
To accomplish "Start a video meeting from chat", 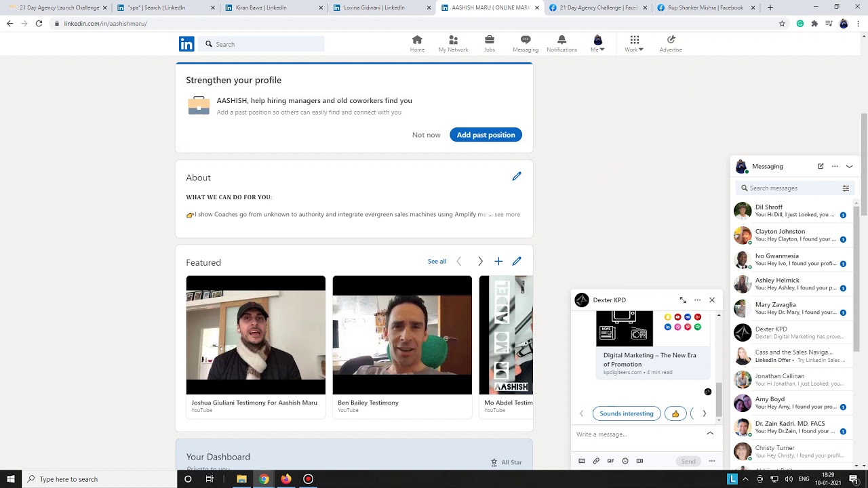I will pos(639,461).
